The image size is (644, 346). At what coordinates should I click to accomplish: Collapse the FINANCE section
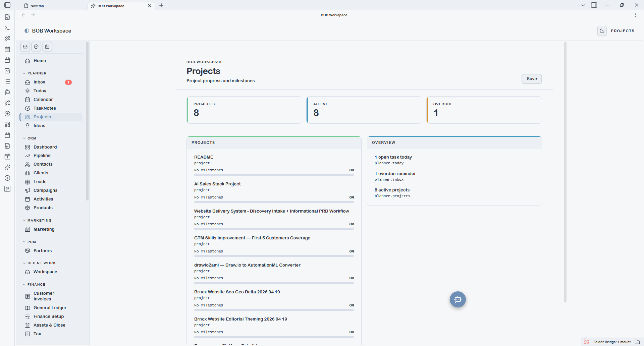click(x=34, y=284)
